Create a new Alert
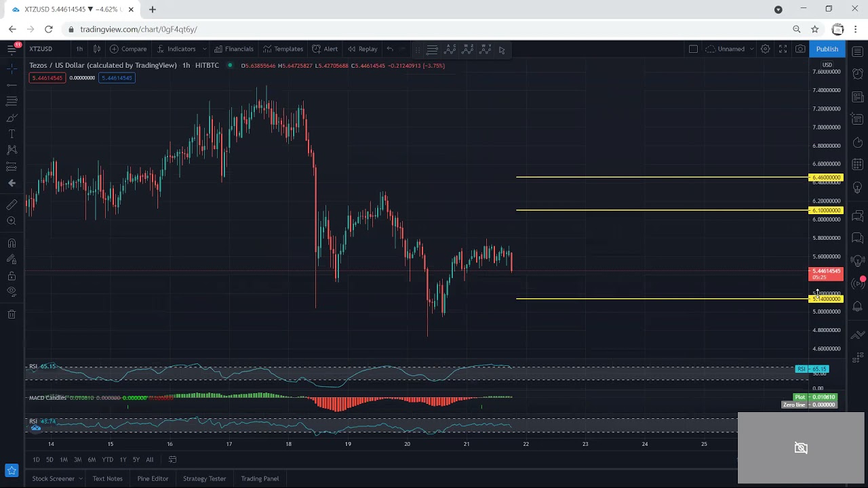Image resolution: width=868 pixels, height=488 pixels. (x=325, y=49)
